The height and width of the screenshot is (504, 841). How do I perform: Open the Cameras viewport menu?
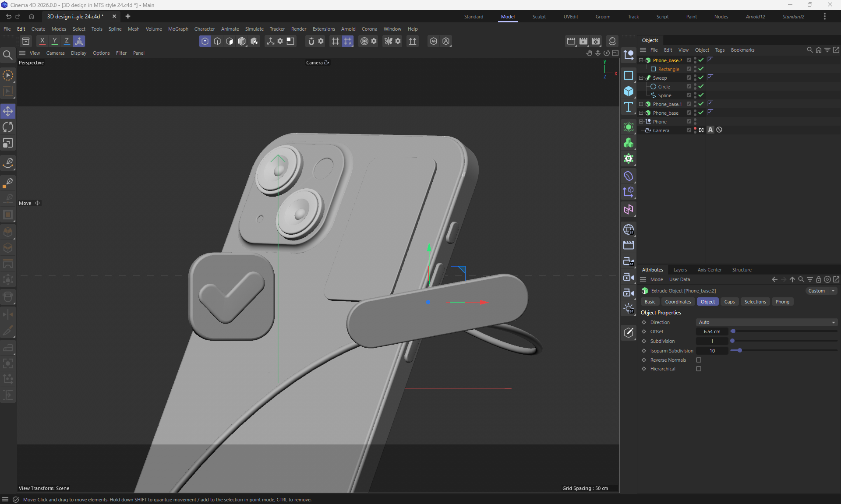click(55, 53)
